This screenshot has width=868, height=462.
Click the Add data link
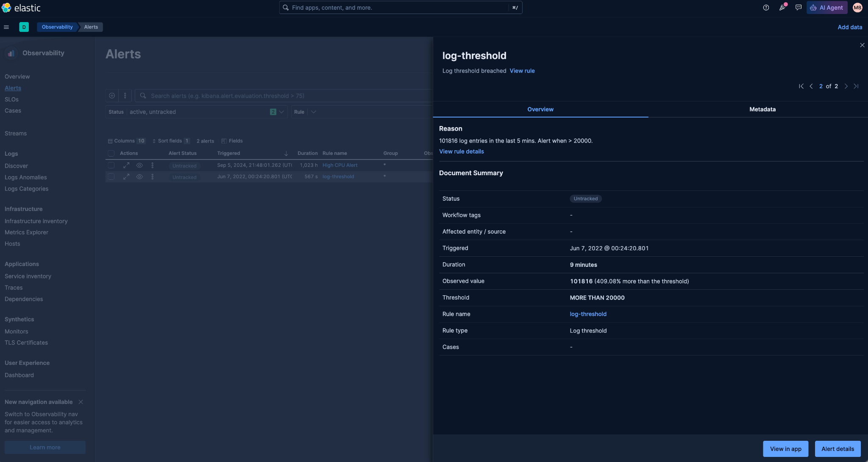(850, 27)
